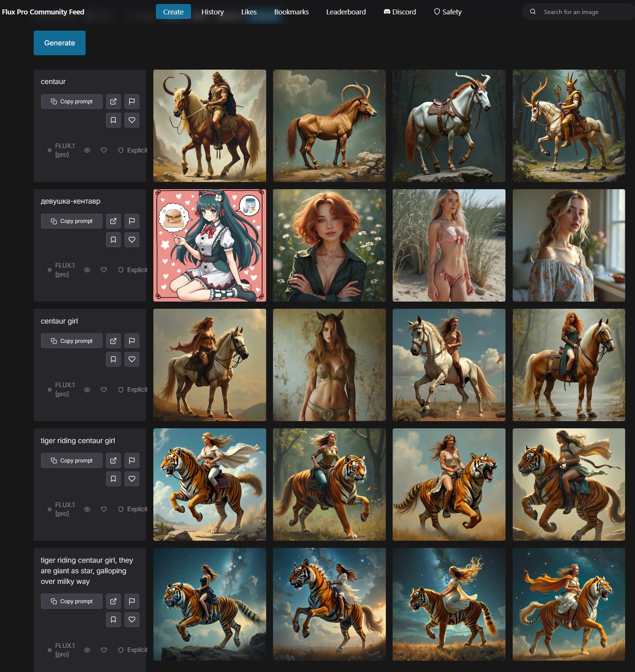Like the девушка-кентавр prompt row
635x672 pixels.
132,240
